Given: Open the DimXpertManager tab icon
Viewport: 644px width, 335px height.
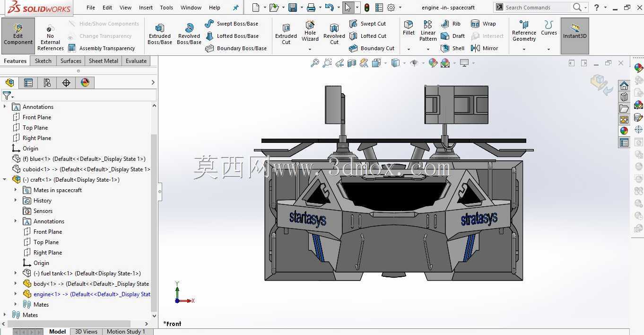Looking at the screenshot, I should [x=66, y=83].
